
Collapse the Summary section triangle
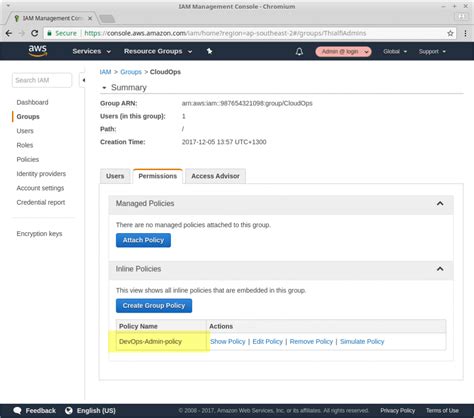(104, 88)
